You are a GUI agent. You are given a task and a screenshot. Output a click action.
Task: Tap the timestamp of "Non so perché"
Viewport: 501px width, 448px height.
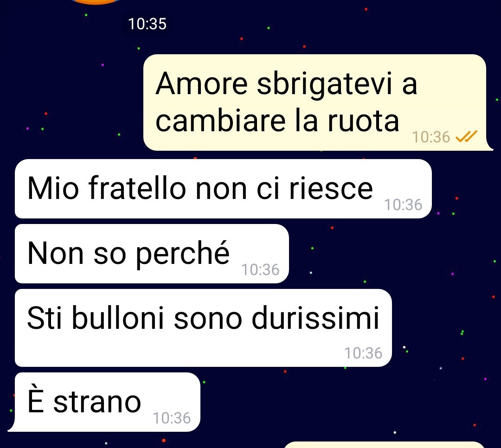point(260,270)
